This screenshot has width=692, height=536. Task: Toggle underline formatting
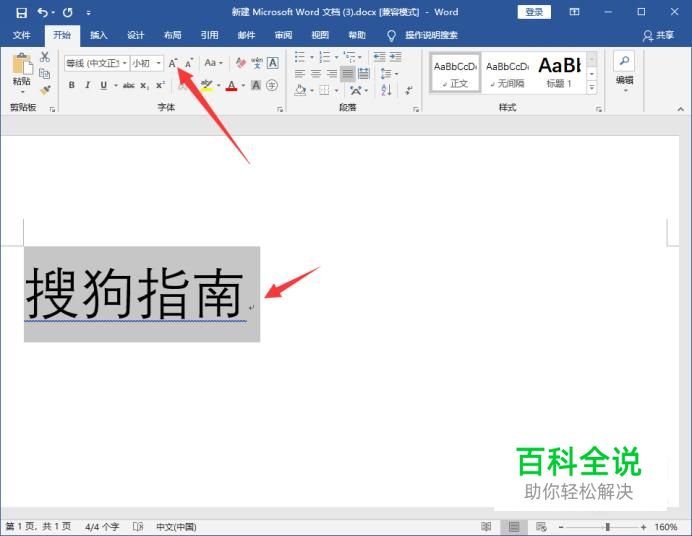tap(104, 85)
